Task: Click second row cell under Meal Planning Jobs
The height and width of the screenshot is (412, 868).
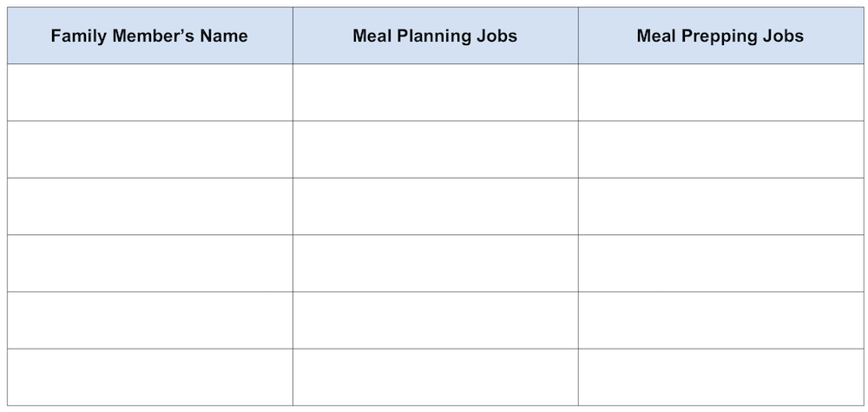Action: tap(435, 149)
